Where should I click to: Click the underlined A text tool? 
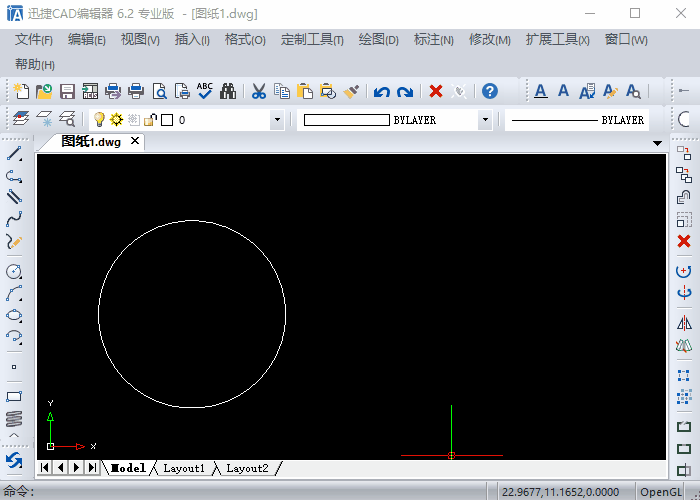click(541, 92)
